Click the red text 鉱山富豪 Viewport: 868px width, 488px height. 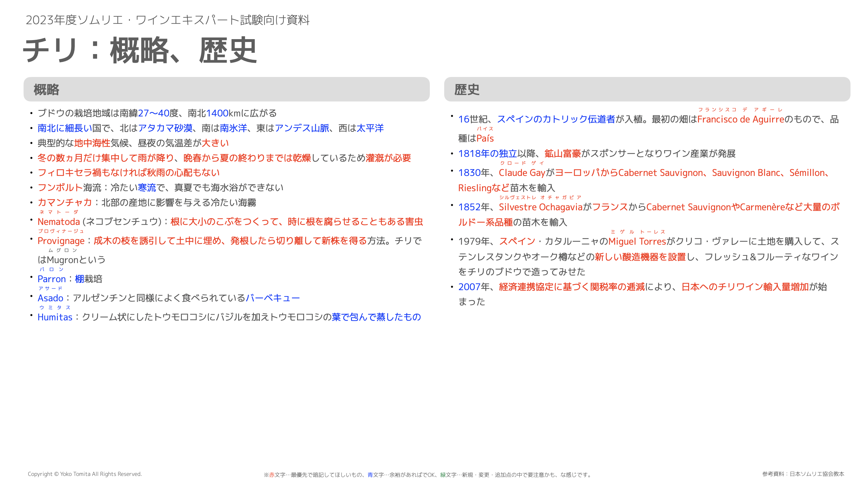[x=563, y=153]
